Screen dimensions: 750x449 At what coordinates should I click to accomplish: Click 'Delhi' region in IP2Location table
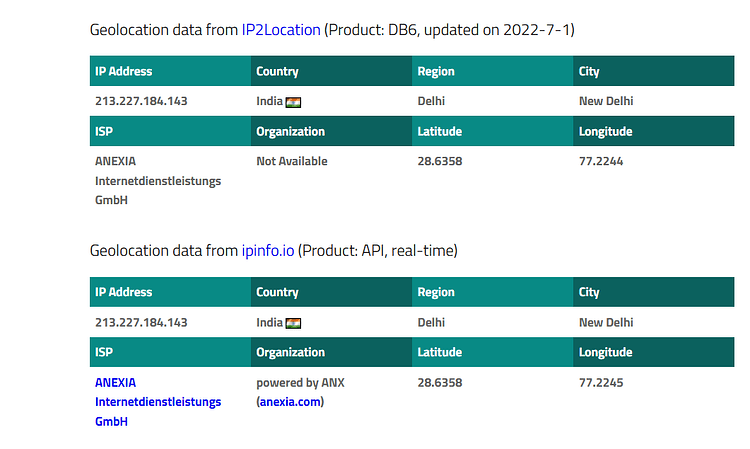(431, 101)
